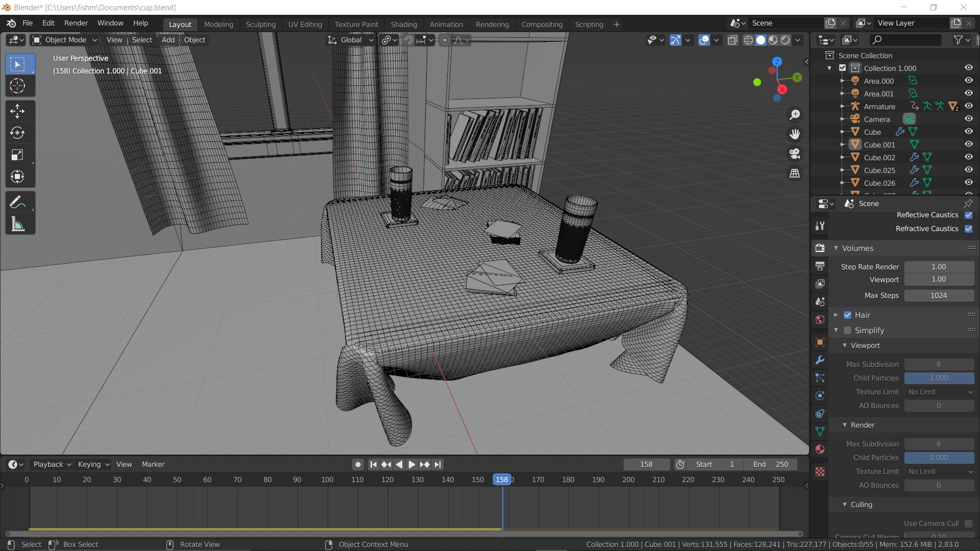980x551 pixels.
Task: Hide the Armature object with the eye icon
Action: point(968,106)
